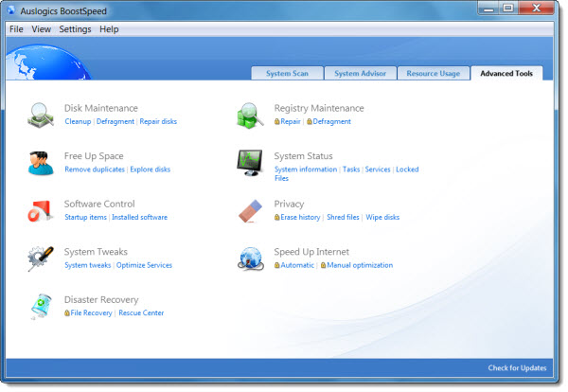The width and height of the screenshot is (568, 392).
Task: Open the Optimize Services link
Action: click(144, 265)
